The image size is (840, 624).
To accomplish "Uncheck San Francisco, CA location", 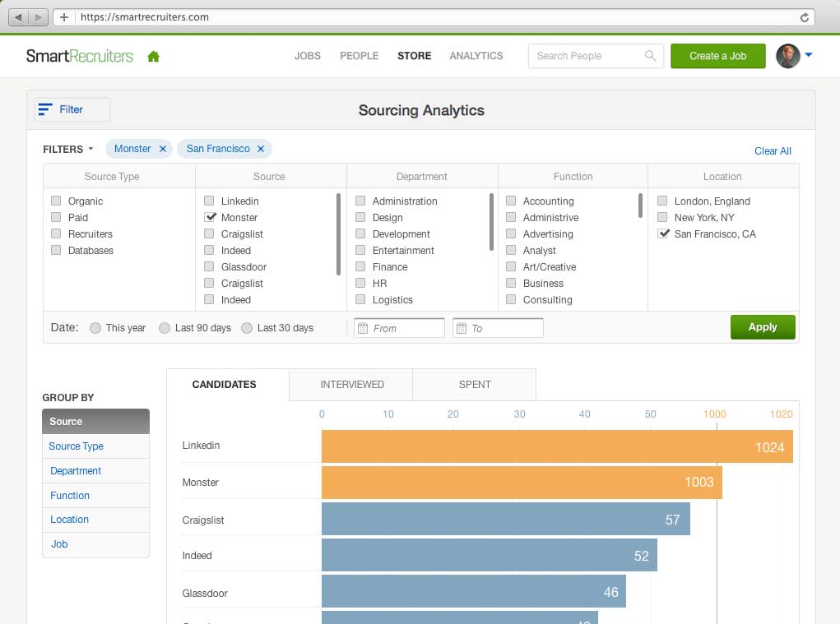I will click(664, 233).
